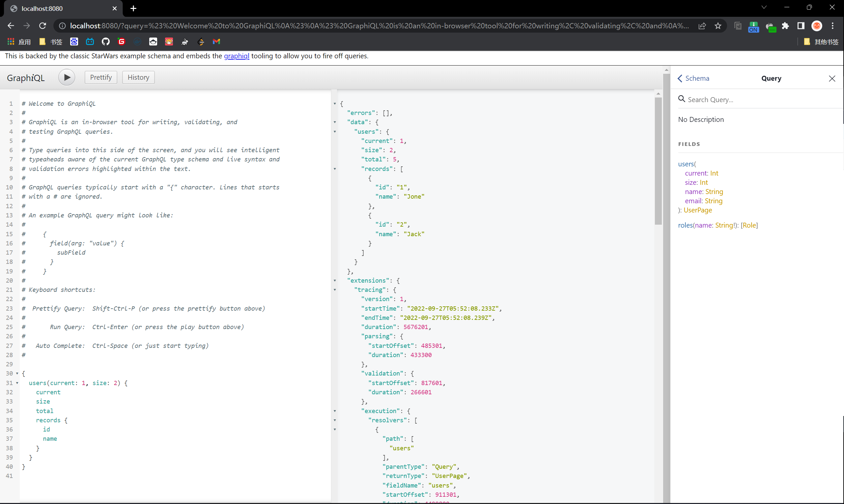This screenshot has width=844, height=504.
Task: Bookmark this page with the star
Action: (717, 26)
